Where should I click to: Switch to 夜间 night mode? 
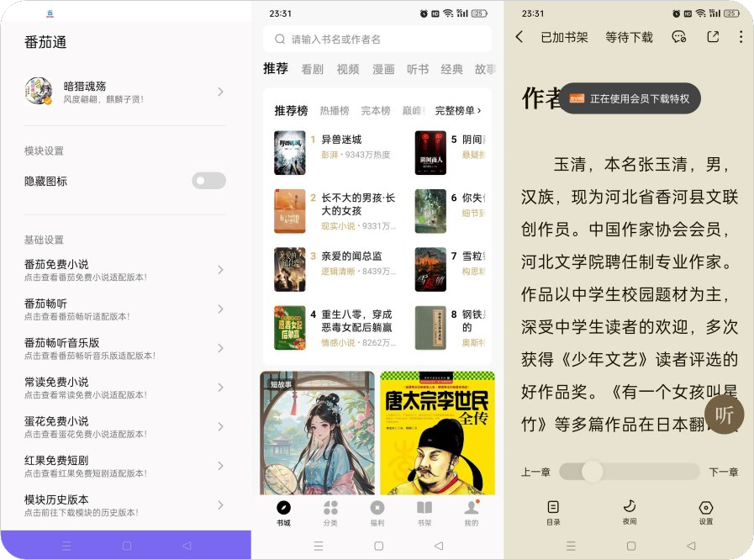[629, 511]
